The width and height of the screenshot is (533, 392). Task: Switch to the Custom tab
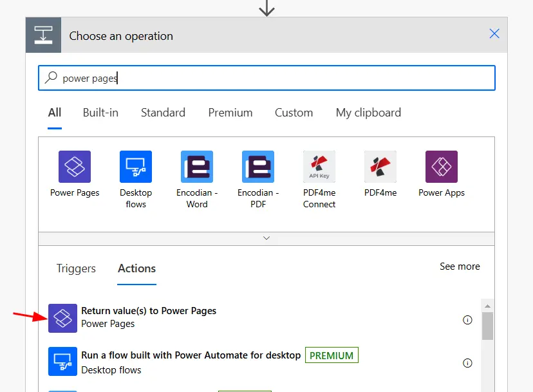[x=294, y=113]
